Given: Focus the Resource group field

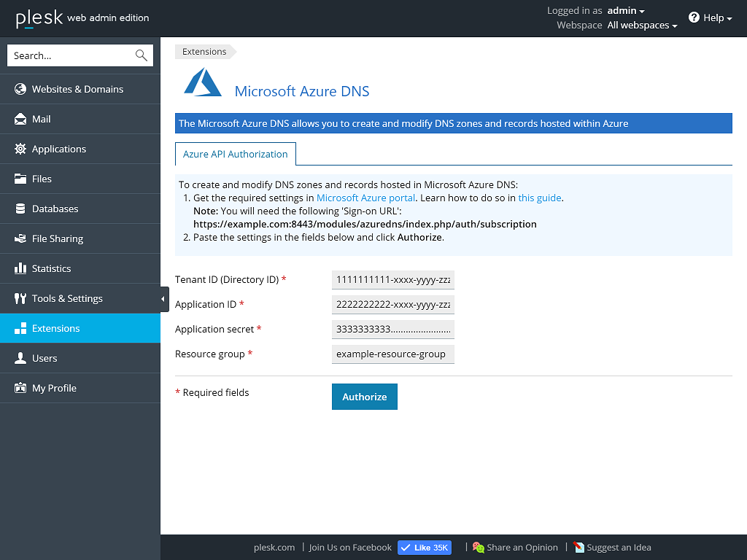Looking at the screenshot, I should click(x=392, y=354).
